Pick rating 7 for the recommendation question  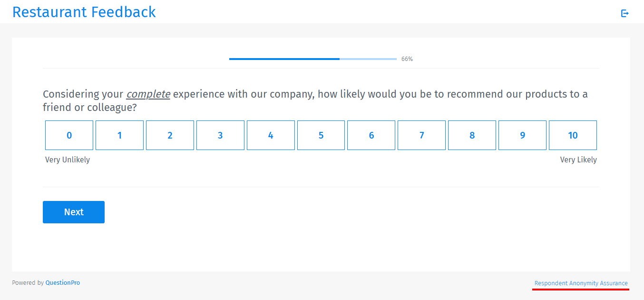(421, 135)
